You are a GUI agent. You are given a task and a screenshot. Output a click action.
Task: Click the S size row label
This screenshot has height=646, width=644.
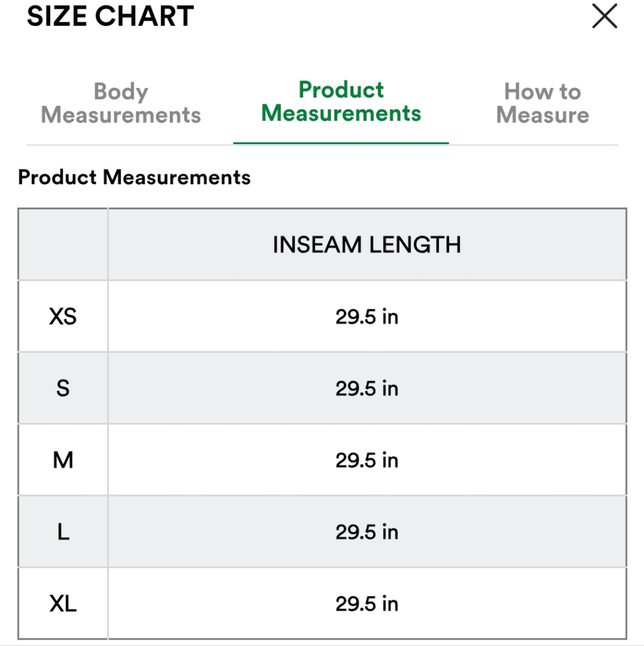click(63, 388)
